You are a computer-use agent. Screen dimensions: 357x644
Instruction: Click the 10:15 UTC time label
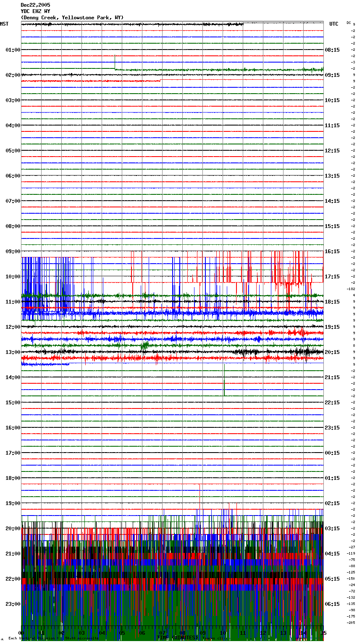pos(332,100)
